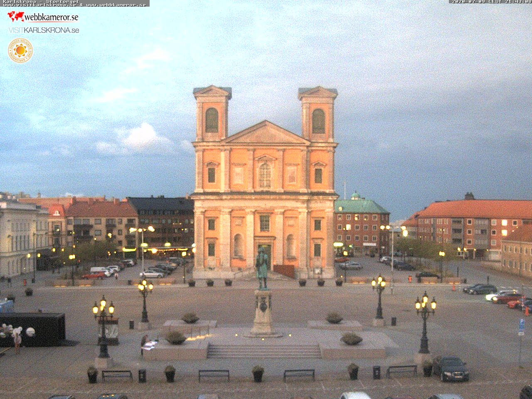Click the Karlskrona - Stortorget caption text
The image size is (532, 399).
pos(41,2)
